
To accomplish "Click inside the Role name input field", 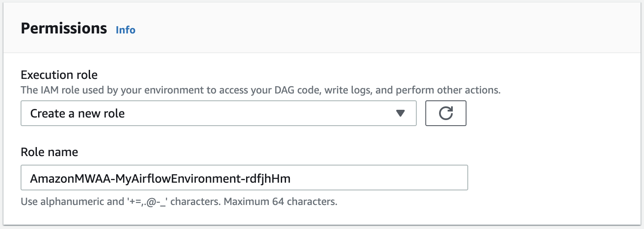I will tap(244, 178).
